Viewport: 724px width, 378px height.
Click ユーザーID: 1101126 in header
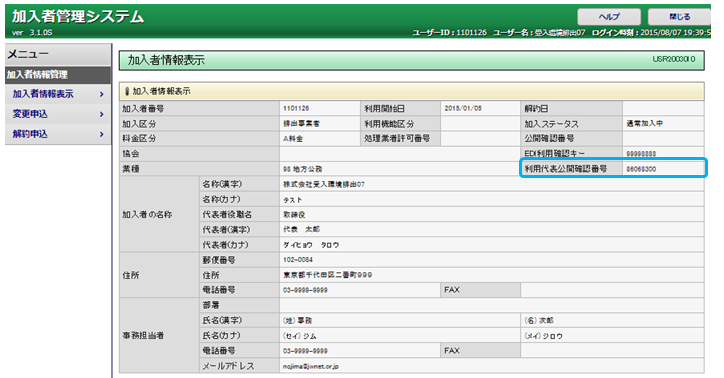pyautogui.click(x=450, y=32)
